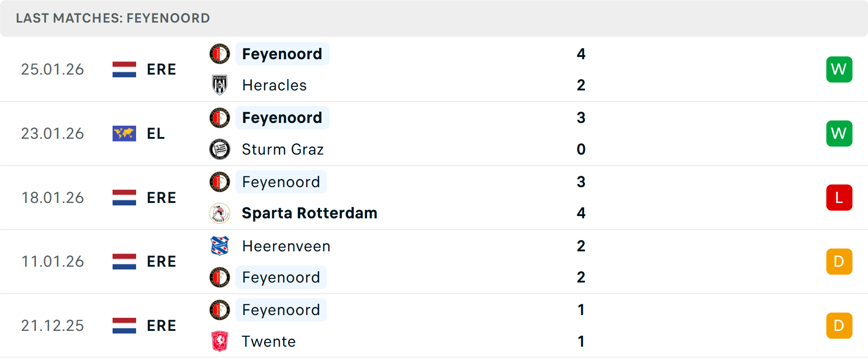Click the Netherlands flag on 25.01.26 row
This screenshot has height=358, width=868.
tap(124, 69)
